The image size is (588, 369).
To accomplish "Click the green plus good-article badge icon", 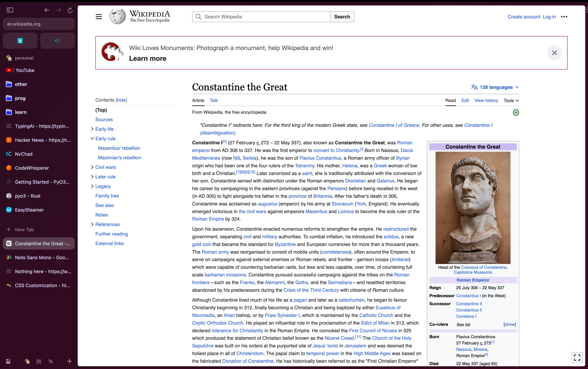I will point(516,113).
